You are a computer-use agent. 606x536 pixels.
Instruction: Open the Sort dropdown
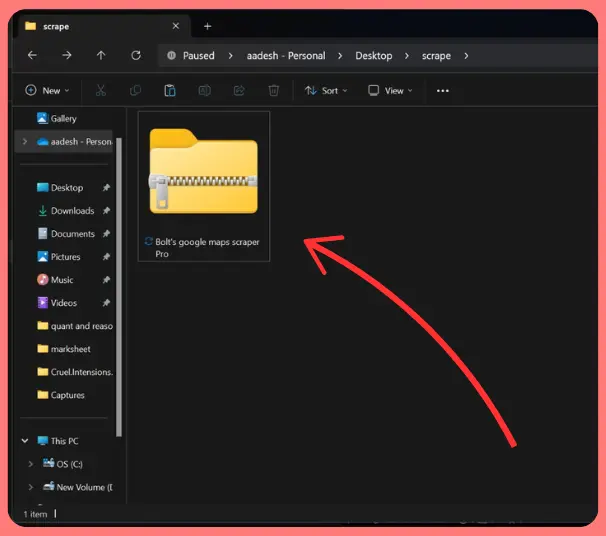(x=326, y=90)
